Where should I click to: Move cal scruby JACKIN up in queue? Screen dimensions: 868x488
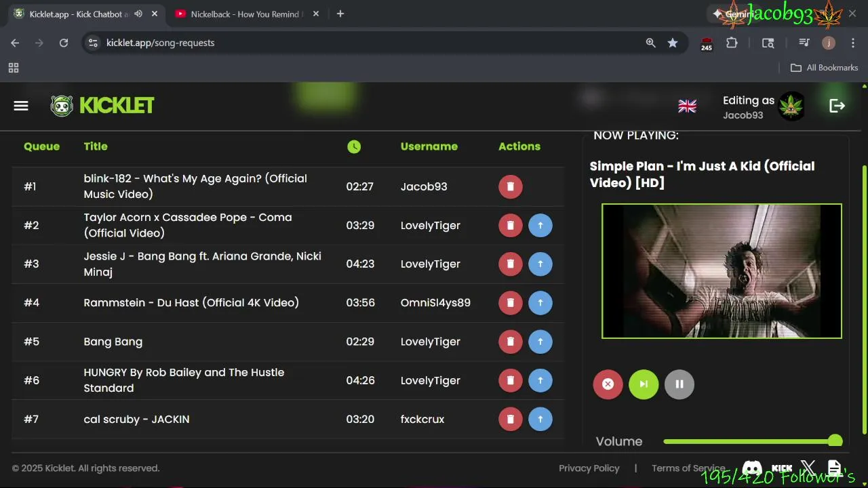pos(540,419)
